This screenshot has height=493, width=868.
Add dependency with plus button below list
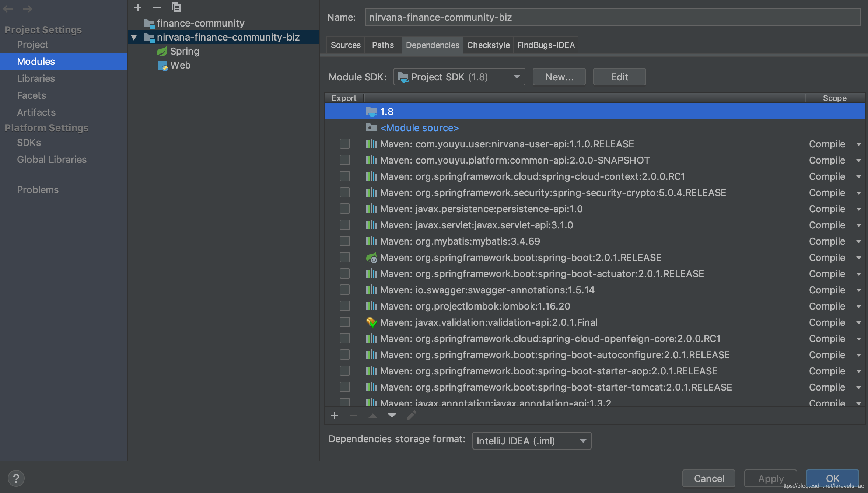click(335, 416)
